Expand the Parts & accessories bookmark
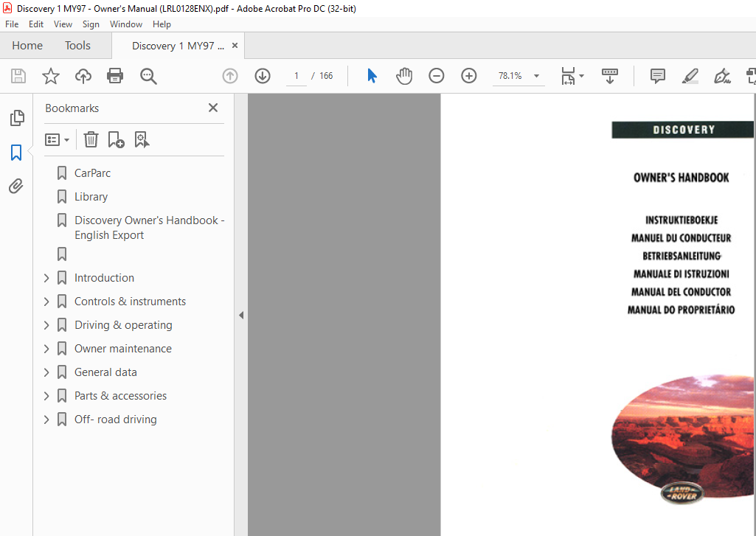The width and height of the screenshot is (756, 536). coord(46,396)
